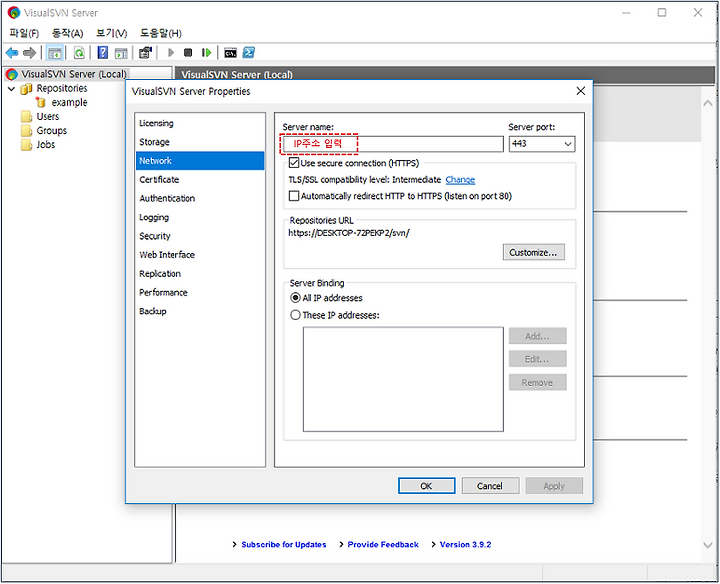Click the gray Forward arrow in toolbar
720x584 pixels.
[x=29, y=53]
